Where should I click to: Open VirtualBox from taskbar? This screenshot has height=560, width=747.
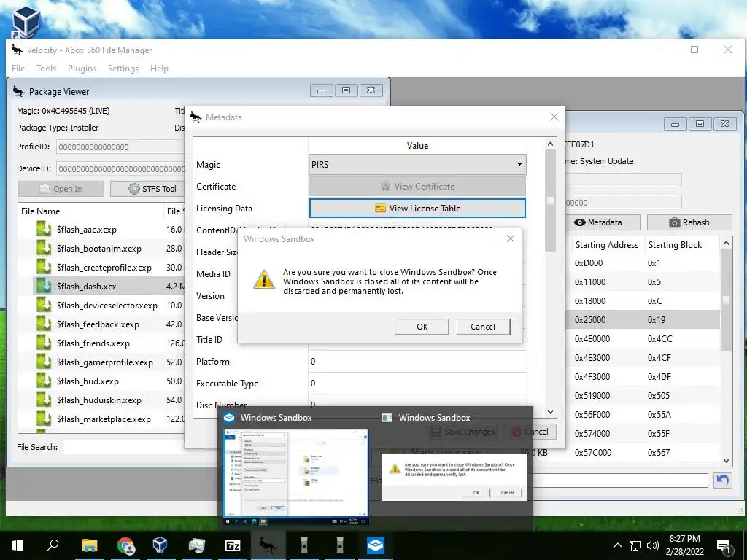(160, 545)
